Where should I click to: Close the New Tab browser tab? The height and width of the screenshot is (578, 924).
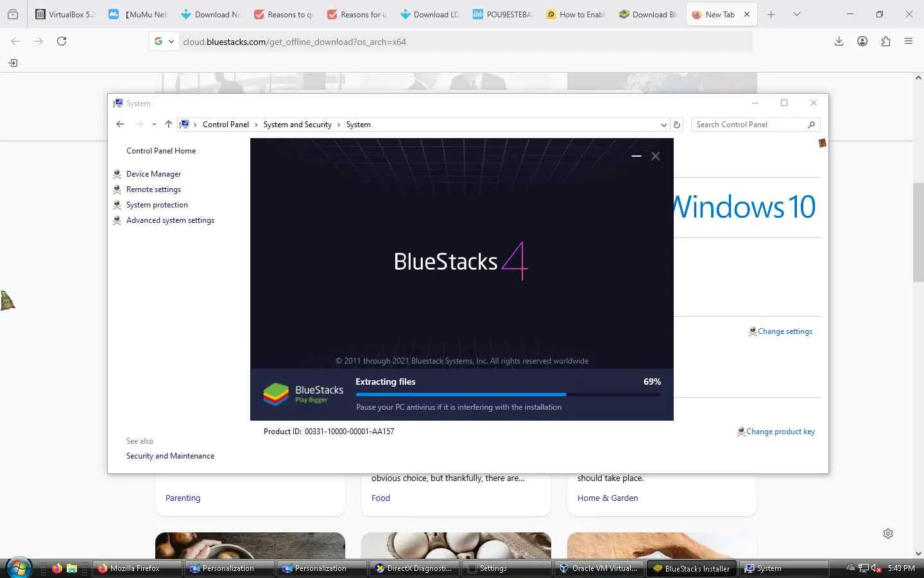(x=747, y=14)
